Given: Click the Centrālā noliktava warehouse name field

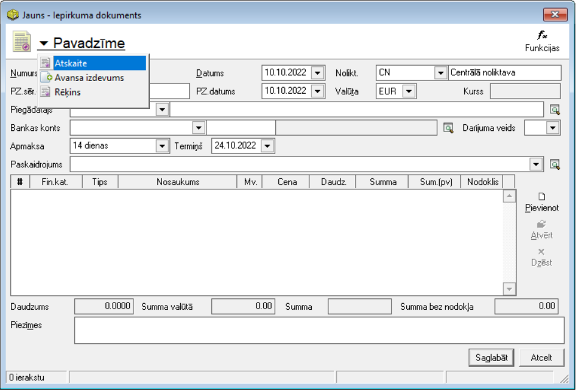Looking at the screenshot, I should point(505,73).
